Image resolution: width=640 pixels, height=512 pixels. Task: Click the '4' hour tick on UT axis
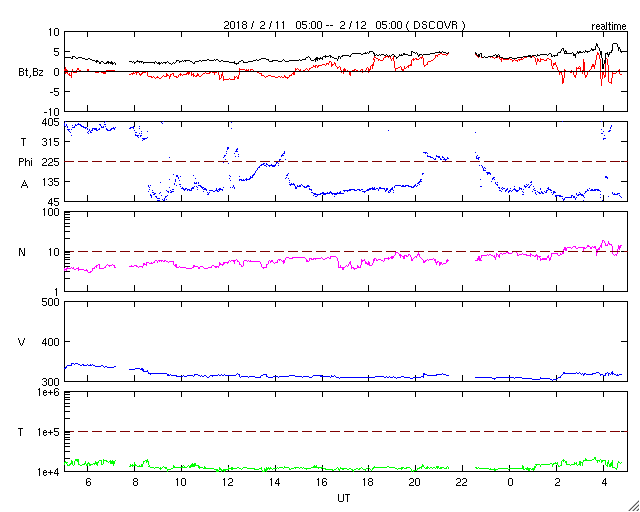pos(604,481)
